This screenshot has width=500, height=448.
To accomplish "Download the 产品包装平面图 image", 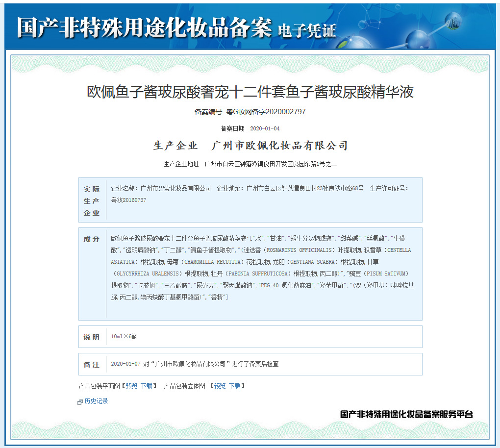I will tap(147, 386).
